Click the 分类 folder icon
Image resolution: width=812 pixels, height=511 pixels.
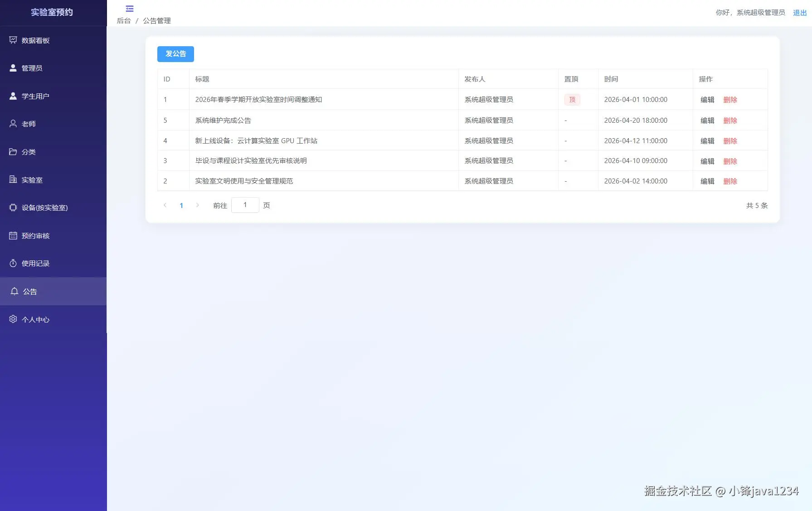(13, 152)
